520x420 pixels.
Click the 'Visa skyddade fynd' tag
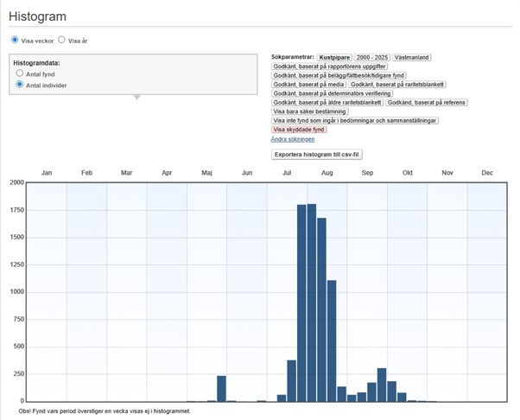pos(298,129)
